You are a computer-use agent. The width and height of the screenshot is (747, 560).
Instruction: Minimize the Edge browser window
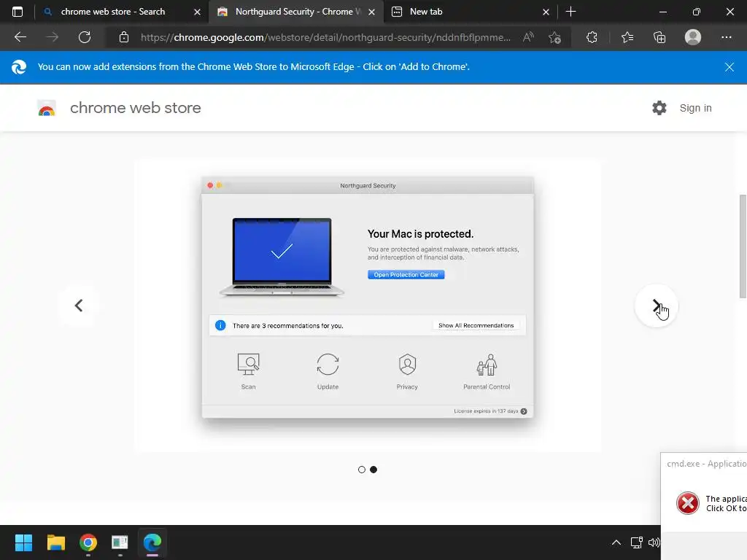(x=662, y=12)
